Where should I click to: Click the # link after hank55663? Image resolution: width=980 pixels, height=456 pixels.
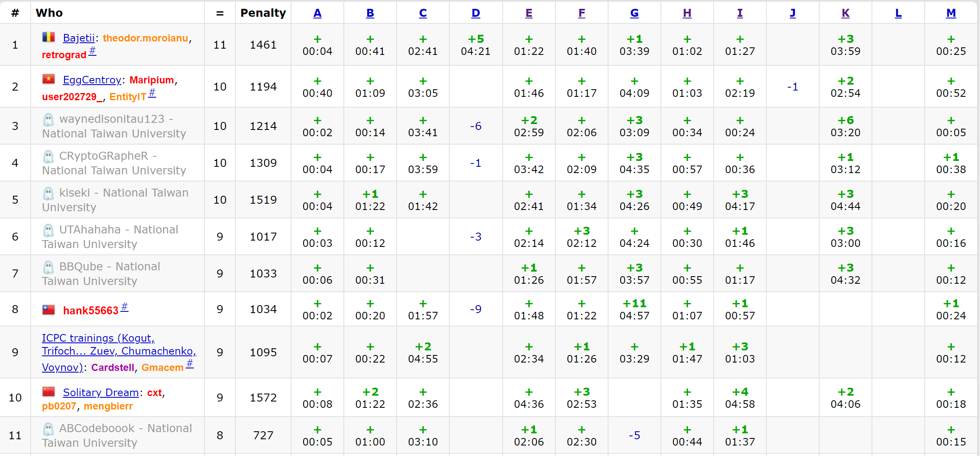[124, 307]
